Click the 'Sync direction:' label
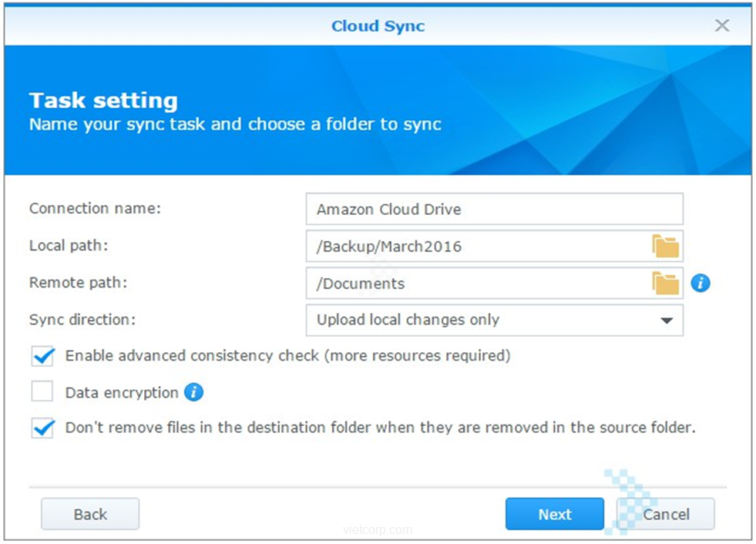This screenshot has height=544, width=756. (x=81, y=320)
